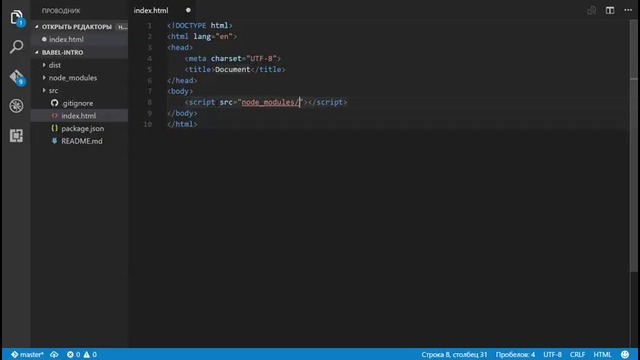This screenshot has height=360, width=640.
Task: Click the closing </html> tag
Action: [x=182, y=124]
